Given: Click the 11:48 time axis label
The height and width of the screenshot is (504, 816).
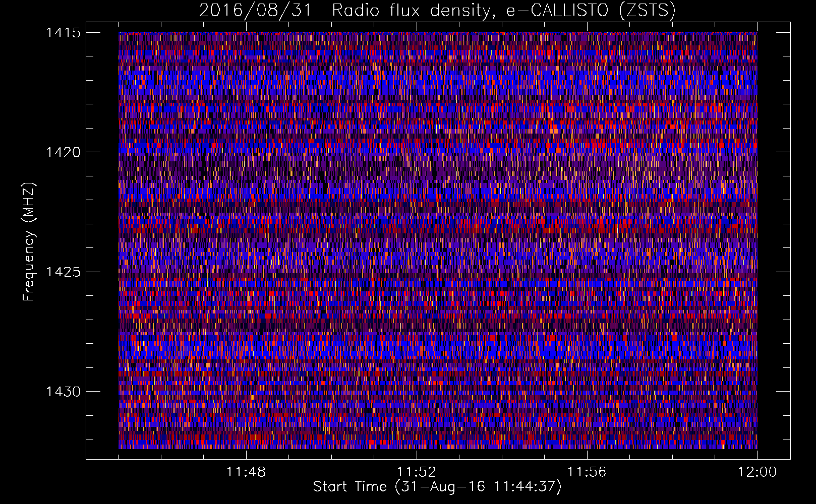Looking at the screenshot, I should coord(246,472).
